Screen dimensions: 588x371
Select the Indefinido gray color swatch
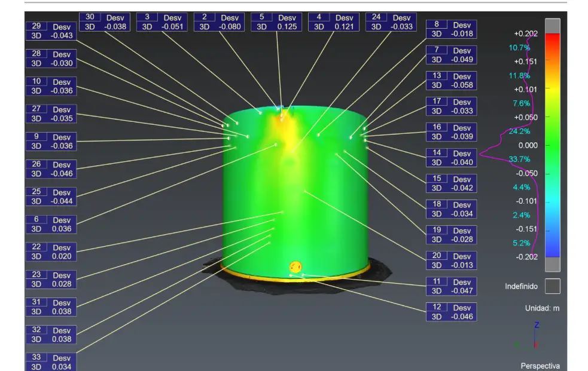[x=553, y=286]
